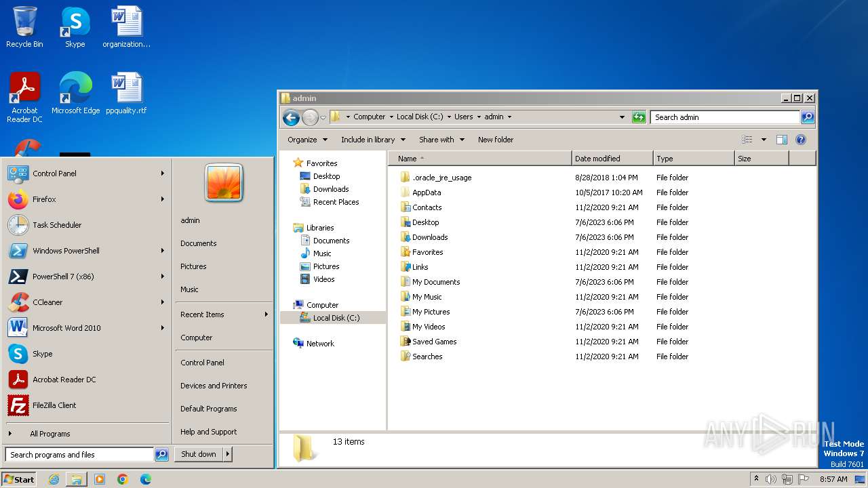Open Help and Support in Start menu
Image resolution: width=868 pixels, height=488 pixels.
(x=209, y=432)
